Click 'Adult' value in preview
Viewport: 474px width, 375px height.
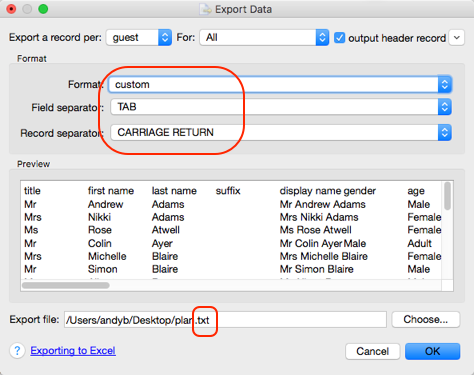pyautogui.click(x=420, y=243)
